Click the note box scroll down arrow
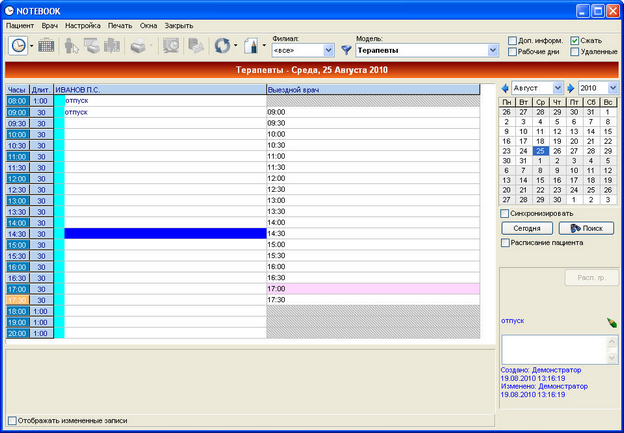 (612, 358)
